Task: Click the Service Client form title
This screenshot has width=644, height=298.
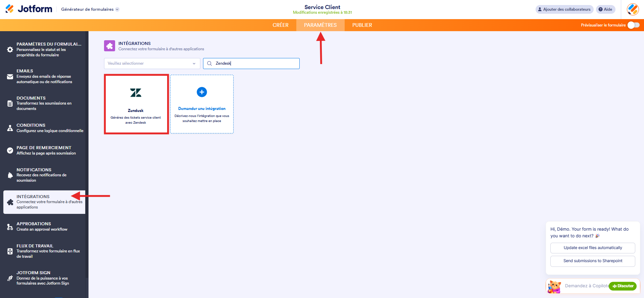Action: tap(322, 7)
